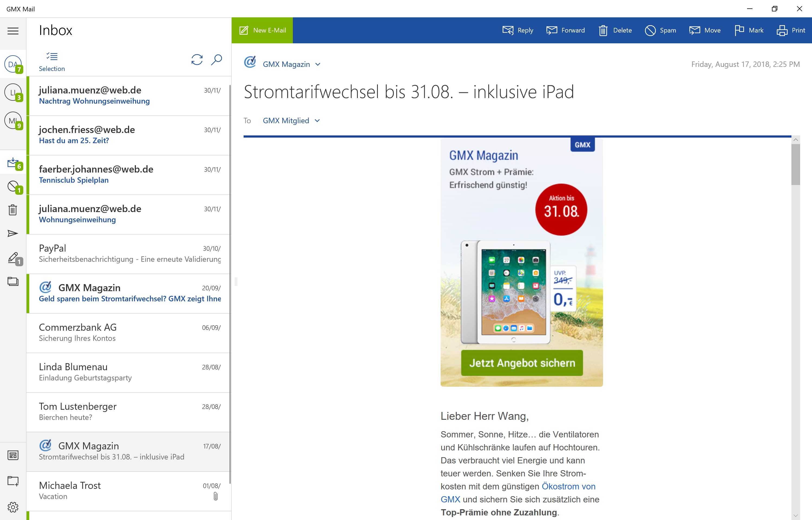Toggle Selection mode for messages
Image resolution: width=812 pixels, height=520 pixels.
pyautogui.click(x=52, y=62)
